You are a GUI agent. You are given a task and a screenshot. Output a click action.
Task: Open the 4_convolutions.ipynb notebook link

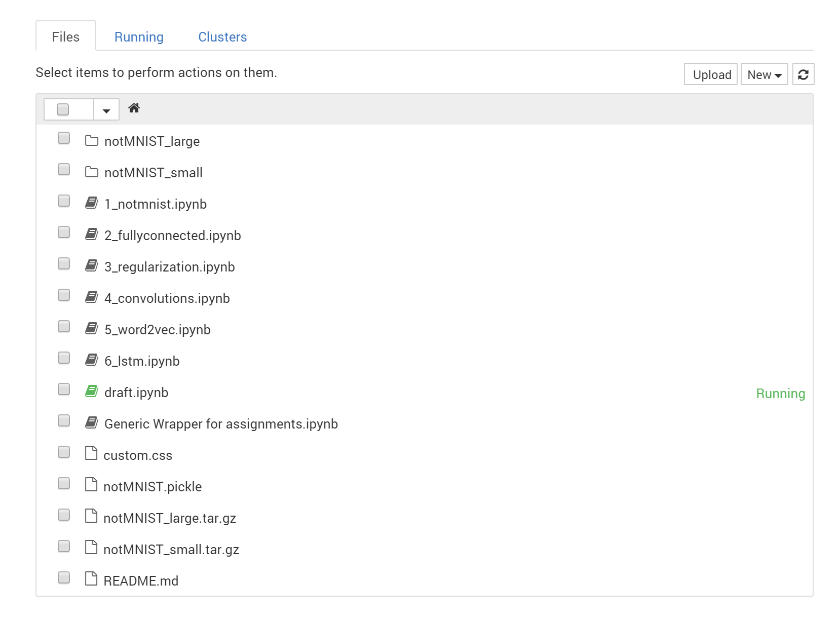click(167, 298)
